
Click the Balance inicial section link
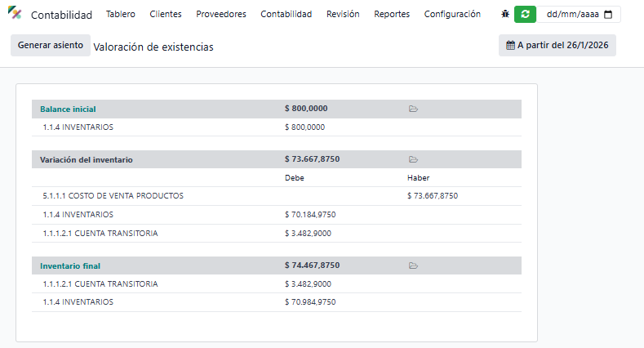click(x=69, y=109)
